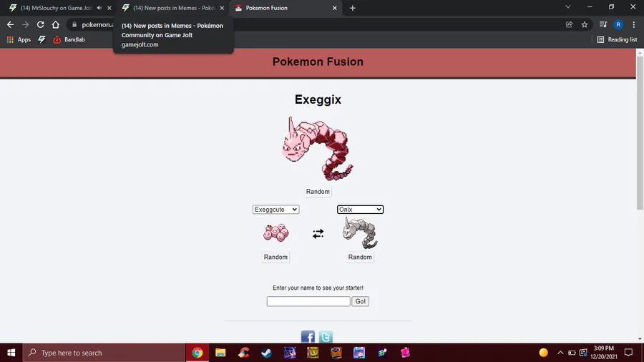
Task: Click the Onix sprite thumbnail
Action: click(x=360, y=233)
